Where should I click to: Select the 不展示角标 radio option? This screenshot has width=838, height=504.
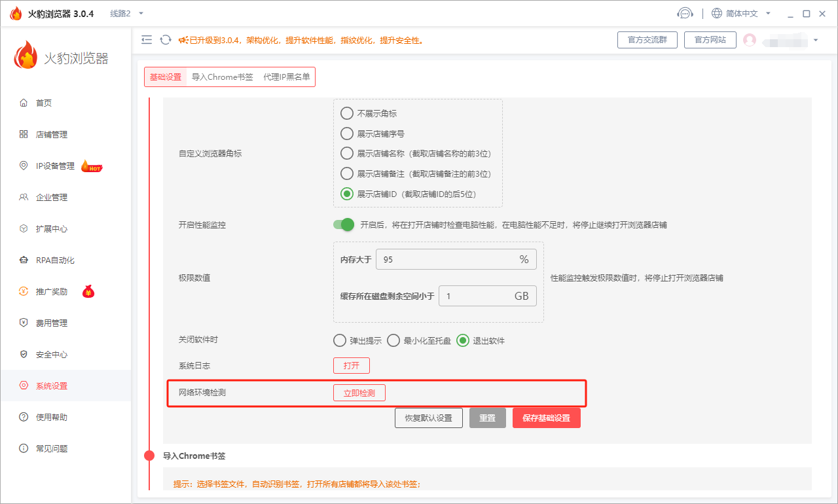[347, 113]
